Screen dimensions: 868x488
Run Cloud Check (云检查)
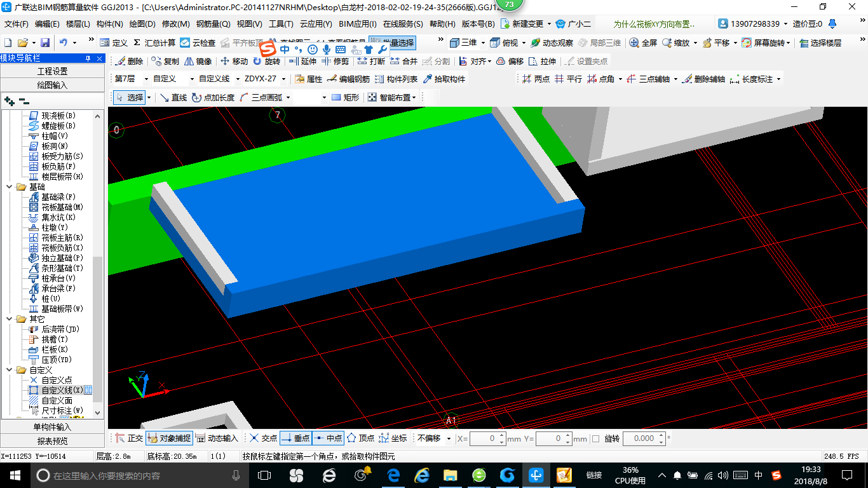(198, 43)
